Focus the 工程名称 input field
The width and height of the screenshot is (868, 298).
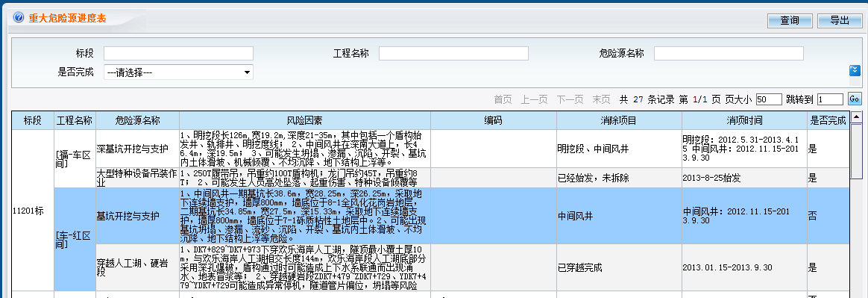453,53
